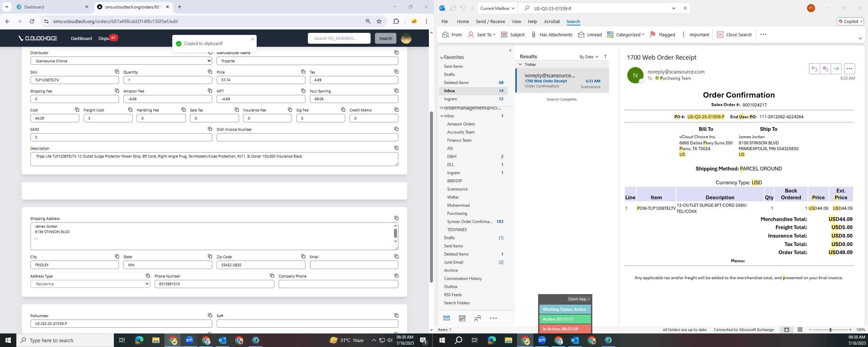Viewport: 868px width, 347px height.
Task: Expand the Outlook ribbon options chevron
Action: tap(860, 38)
